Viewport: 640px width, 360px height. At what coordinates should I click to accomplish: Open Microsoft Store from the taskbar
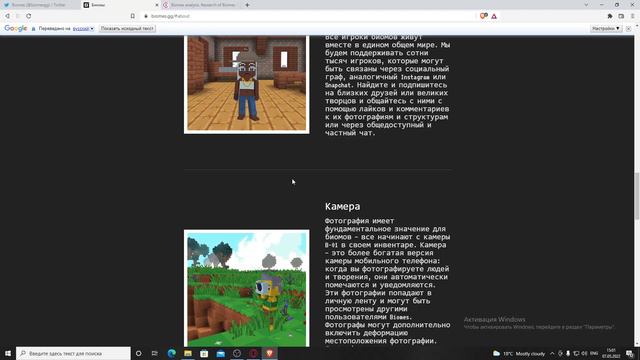click(x=204, y=353)
